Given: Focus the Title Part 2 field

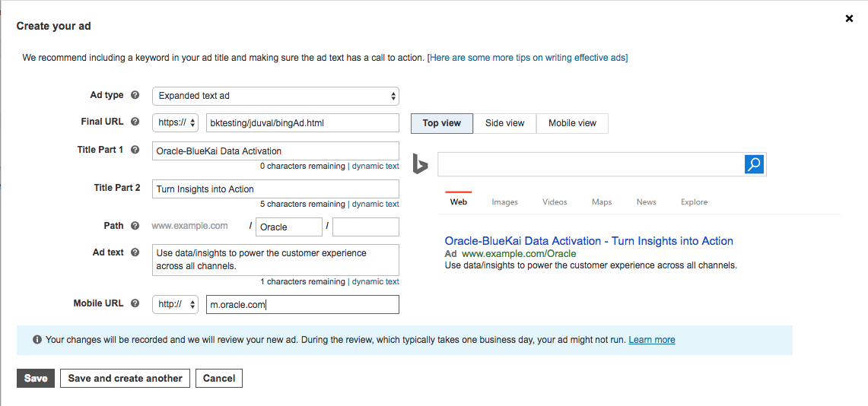Looking at the screenshot, I should [275, 189].
